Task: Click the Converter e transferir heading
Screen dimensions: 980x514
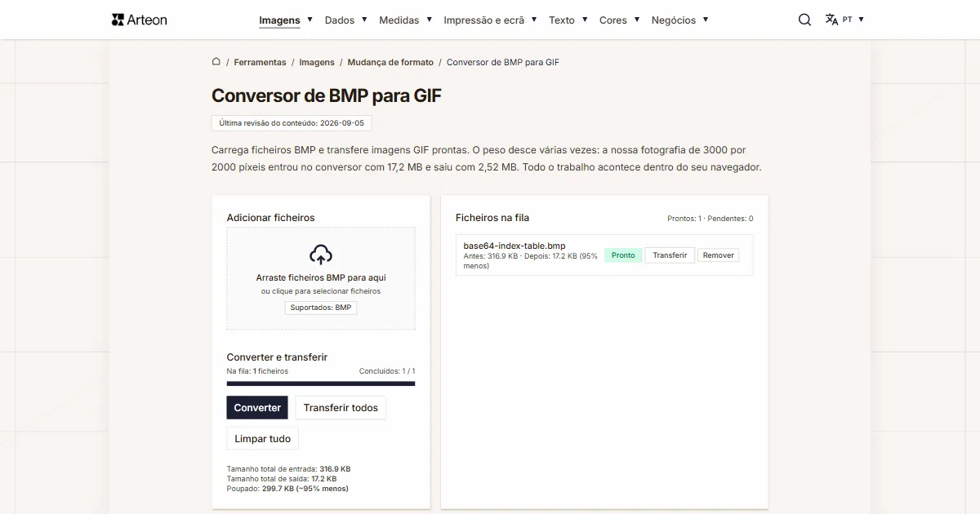Action: [x=277, y=357]
